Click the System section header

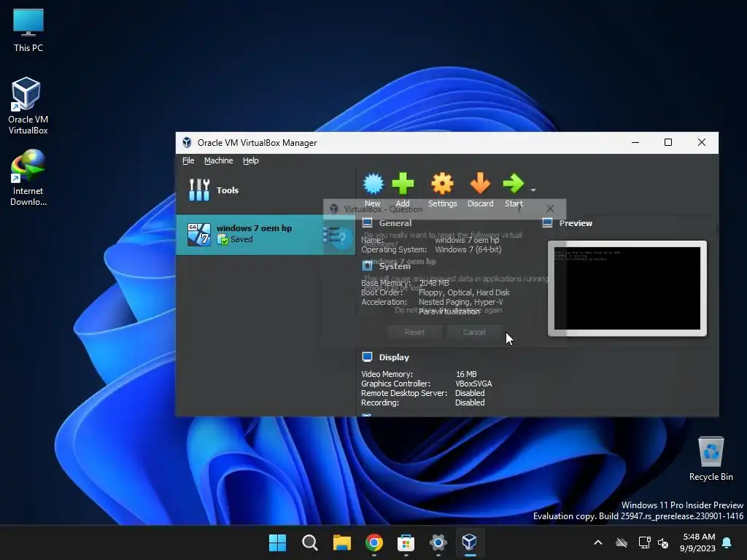[x=395, y=266]
